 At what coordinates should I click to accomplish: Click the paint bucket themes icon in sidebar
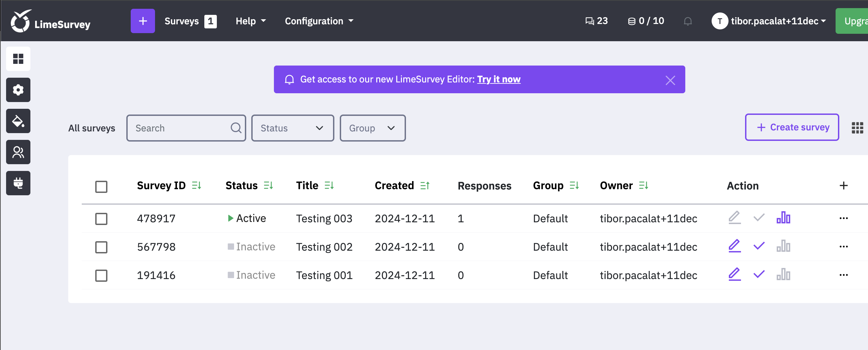click(18, 121)
